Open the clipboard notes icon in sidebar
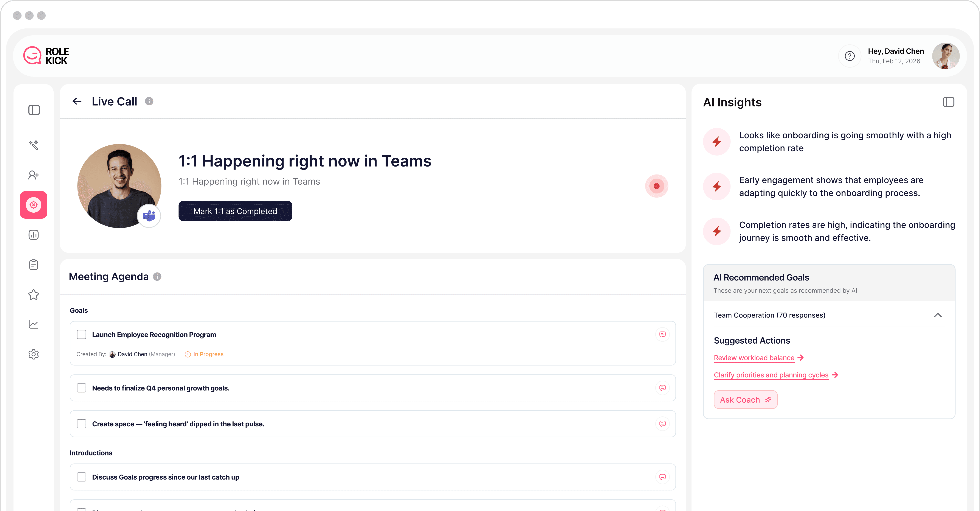The width and height of the screenshot is (980, 511). [x=34, y=265]
